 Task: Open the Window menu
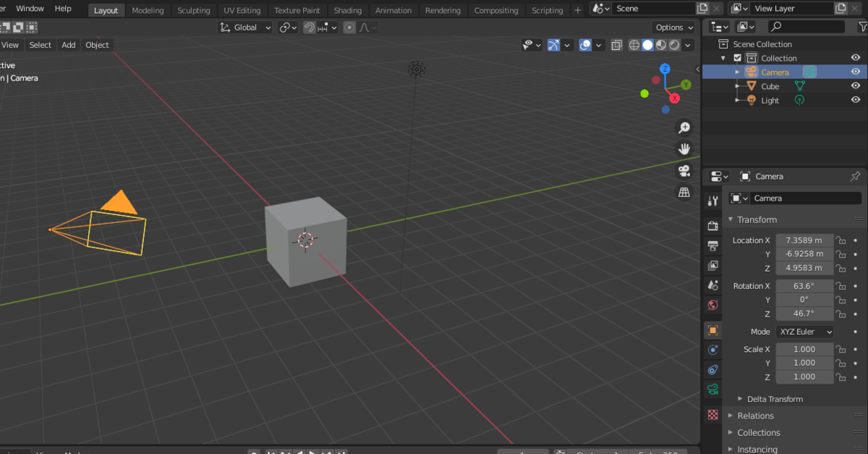point(30,9)
